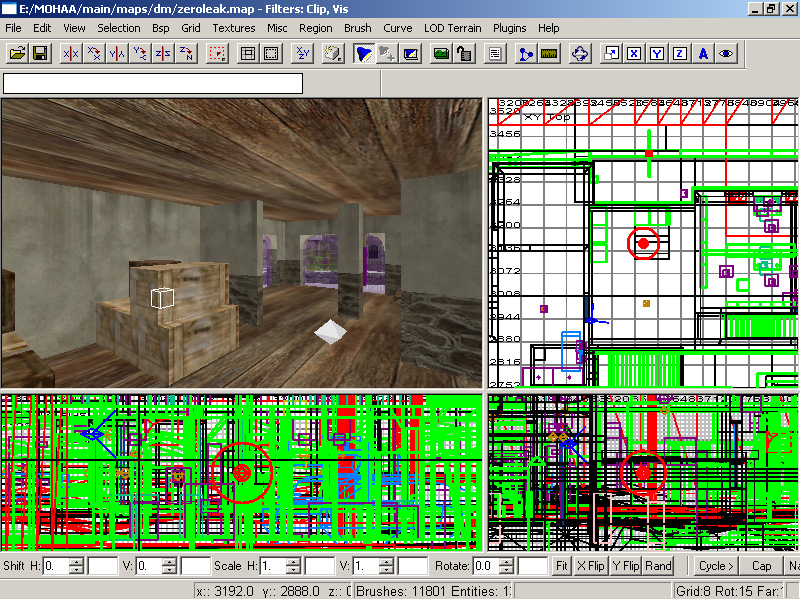Adjust the Scale H spinner arrows

[x=294, y=566]
